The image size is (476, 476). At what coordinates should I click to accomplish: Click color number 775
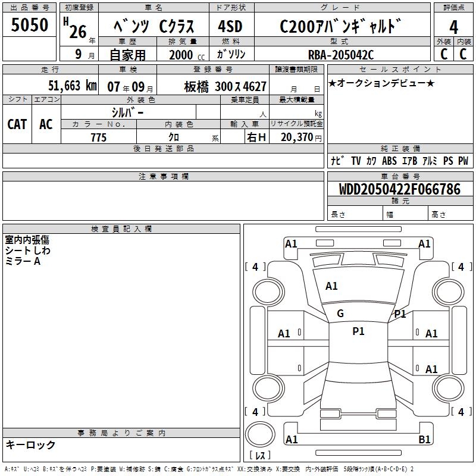point(98,137)
